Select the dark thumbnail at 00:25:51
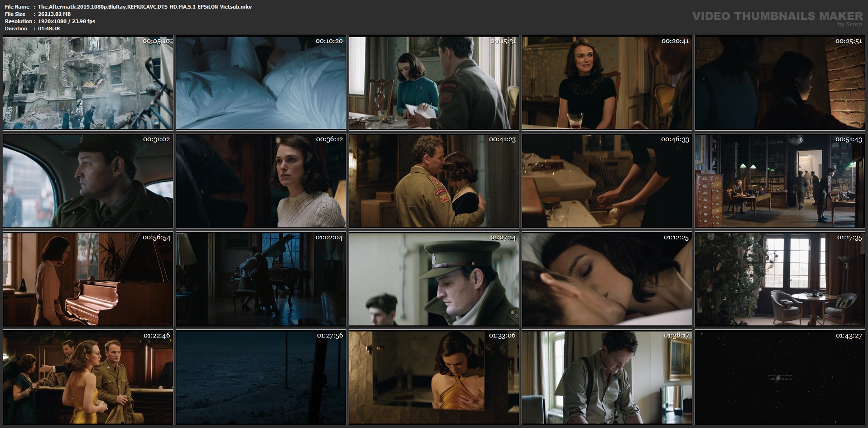 click(780, 83)
